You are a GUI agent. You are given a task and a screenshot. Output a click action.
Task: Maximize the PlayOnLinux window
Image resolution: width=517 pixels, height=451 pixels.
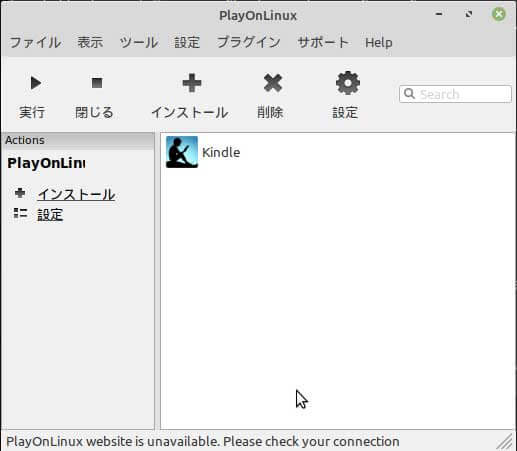(x=469, y=14)
